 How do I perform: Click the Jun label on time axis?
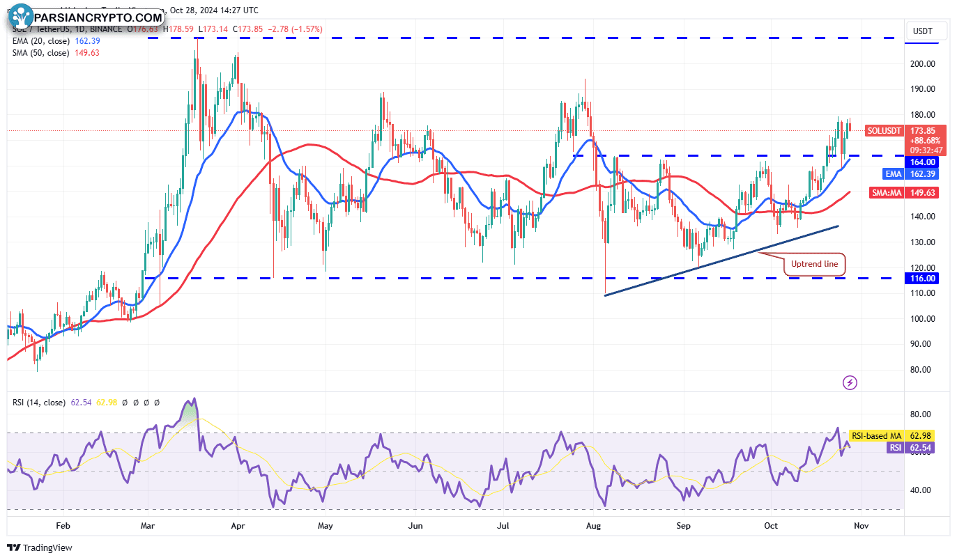pos(415,526)
